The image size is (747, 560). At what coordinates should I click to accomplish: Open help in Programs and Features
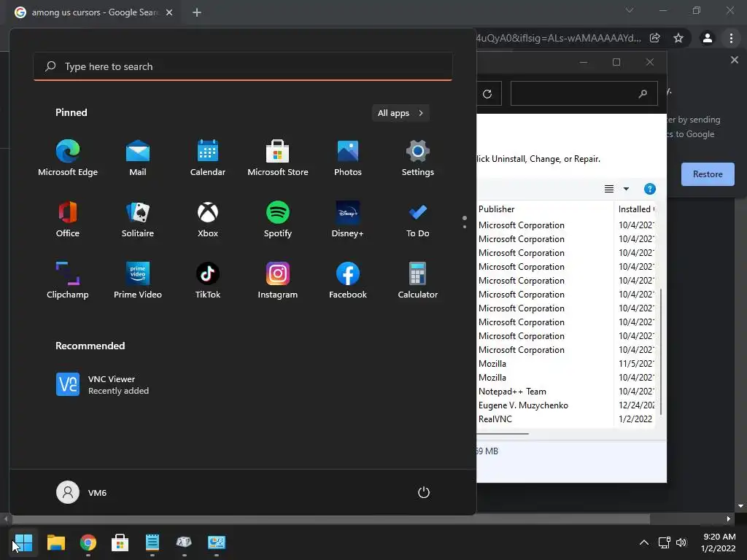[x=650, y=189]
